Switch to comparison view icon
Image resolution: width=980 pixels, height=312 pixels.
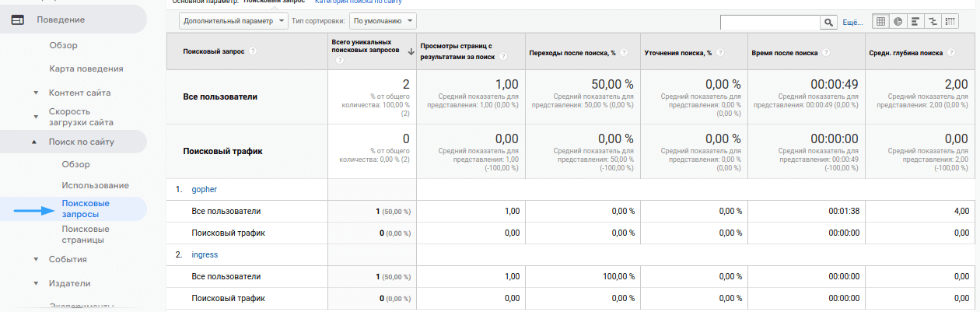(932, 22)
